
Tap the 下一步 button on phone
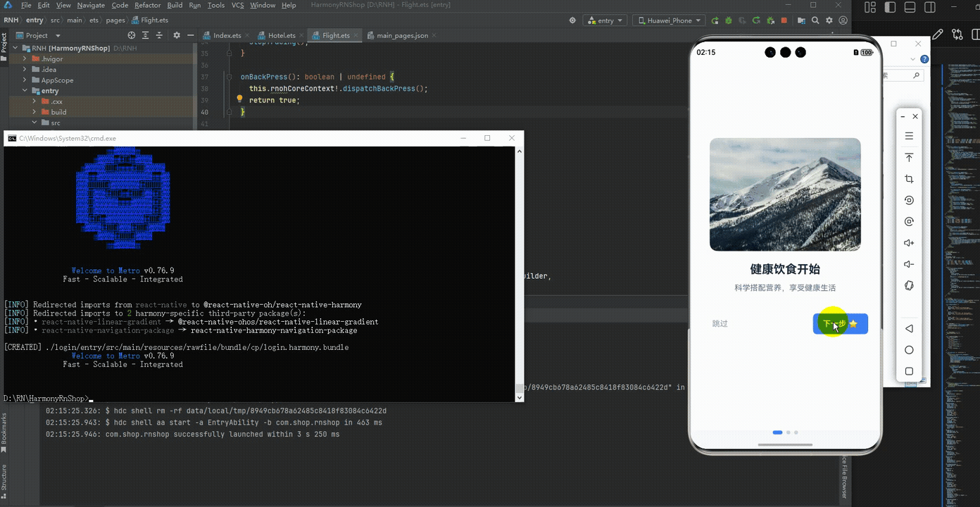[840, 324]
